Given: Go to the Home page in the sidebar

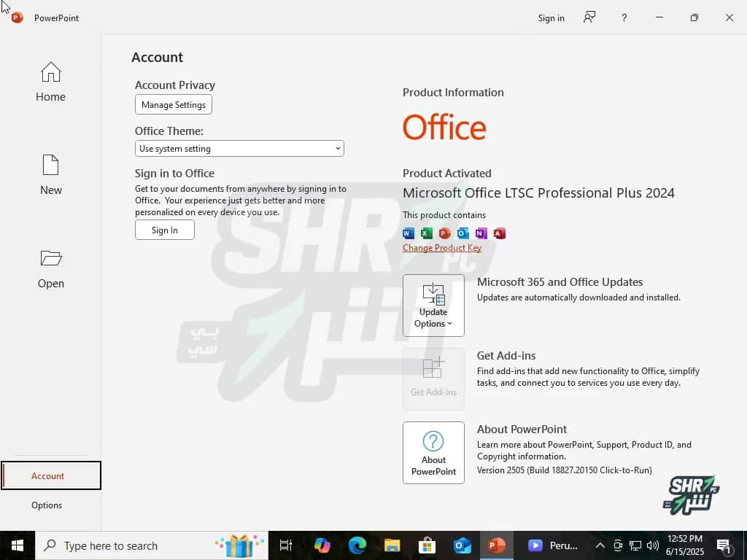Looking at the screenshot, I should (50, 82).
